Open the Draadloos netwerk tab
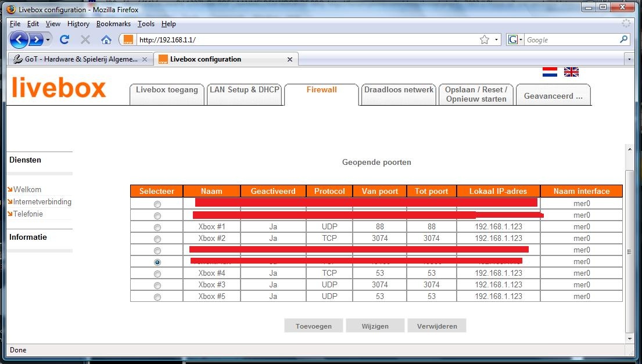642x364 pixels. 399,95
